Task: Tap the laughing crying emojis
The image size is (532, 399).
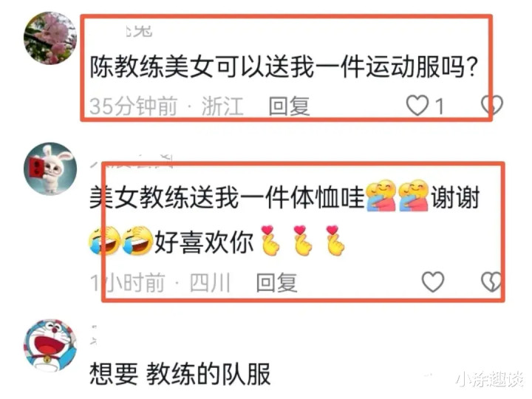Action: (120, 241)
